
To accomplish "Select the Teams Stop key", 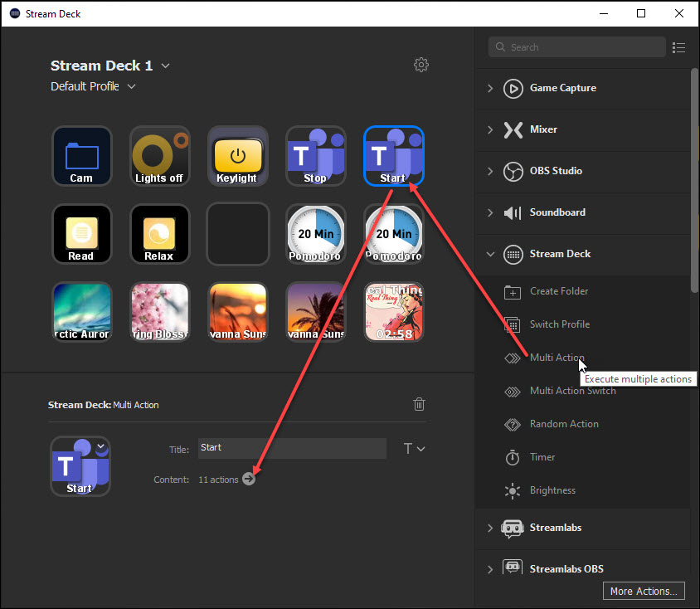I will [316, 156].
